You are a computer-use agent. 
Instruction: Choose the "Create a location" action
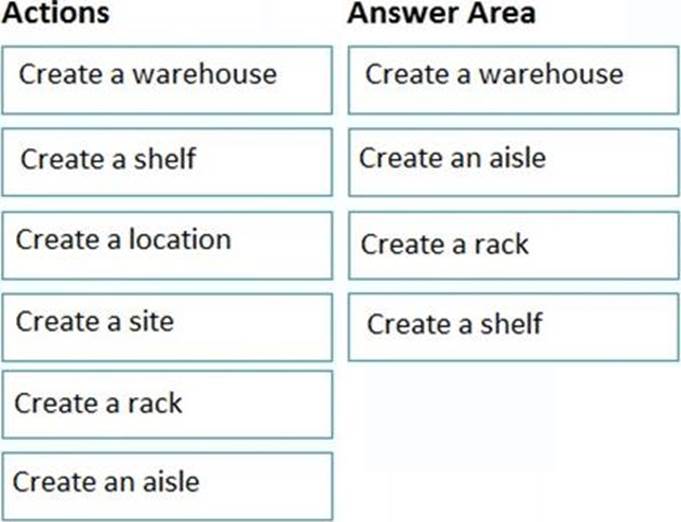tap(167, 244)
